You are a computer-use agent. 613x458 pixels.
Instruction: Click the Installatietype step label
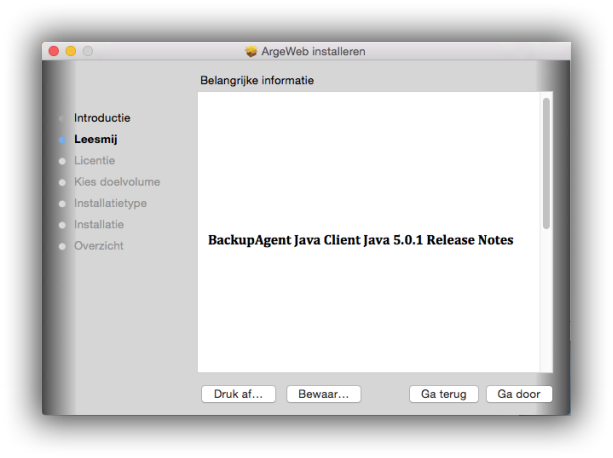tap(110, 203)
